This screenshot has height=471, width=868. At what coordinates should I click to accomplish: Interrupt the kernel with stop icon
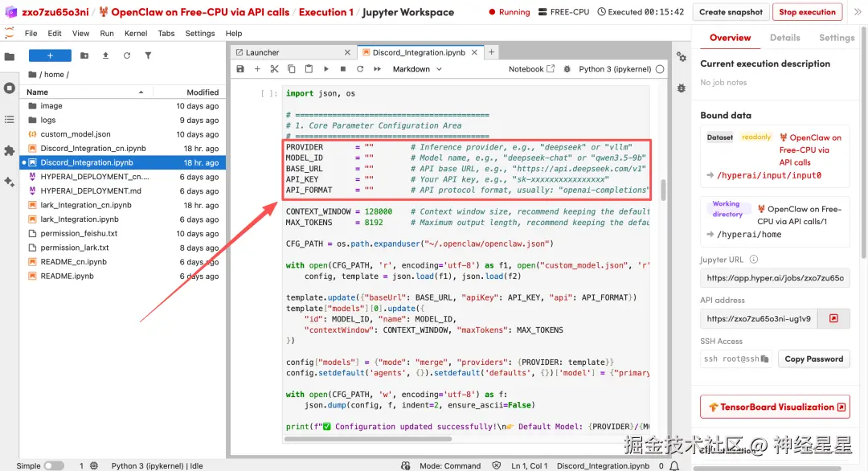[342, 69]
